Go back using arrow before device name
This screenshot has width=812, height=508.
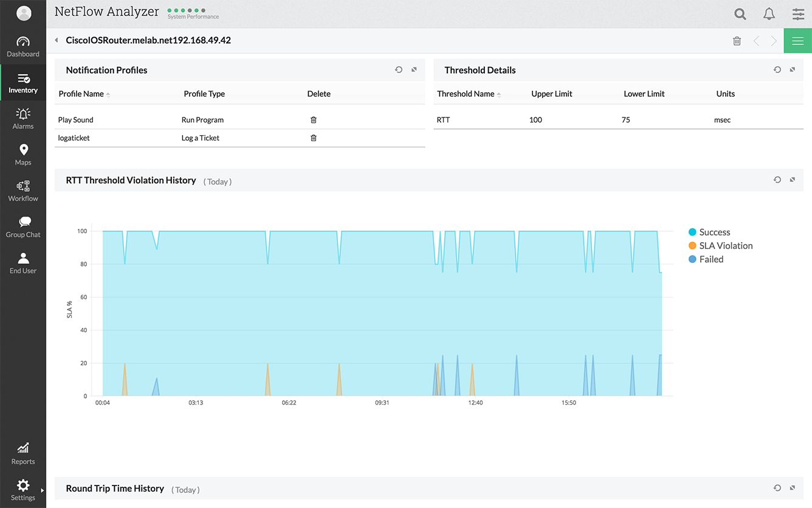click(57, 41)
